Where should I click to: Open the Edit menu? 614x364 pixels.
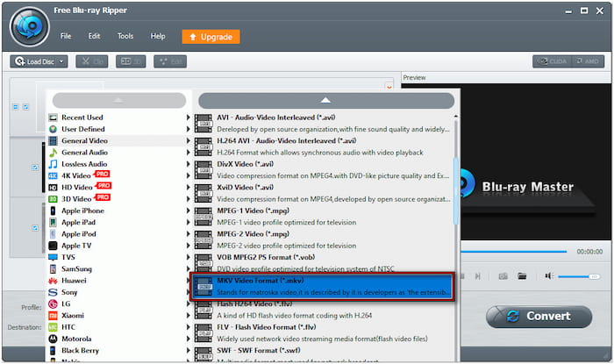(x=94, y=36)
